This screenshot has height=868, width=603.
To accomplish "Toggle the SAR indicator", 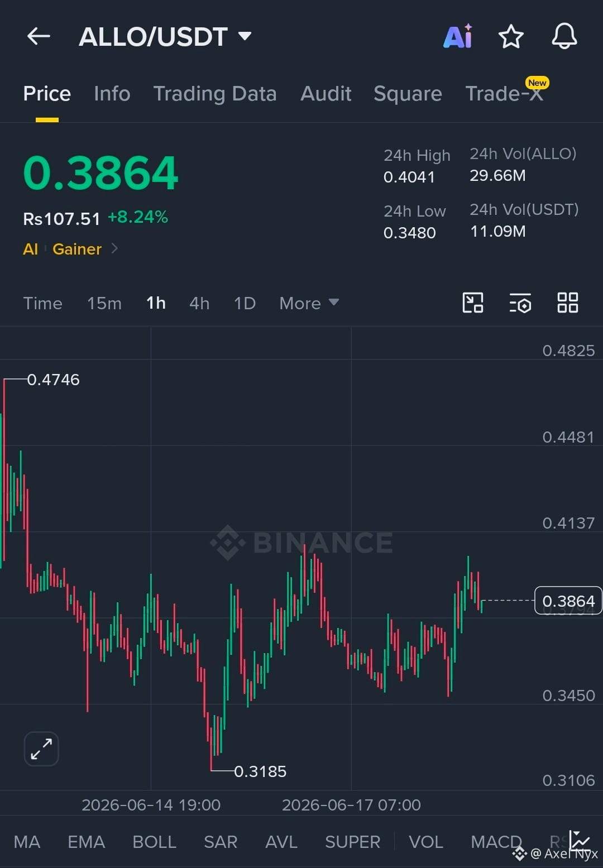I will point(221,842).
